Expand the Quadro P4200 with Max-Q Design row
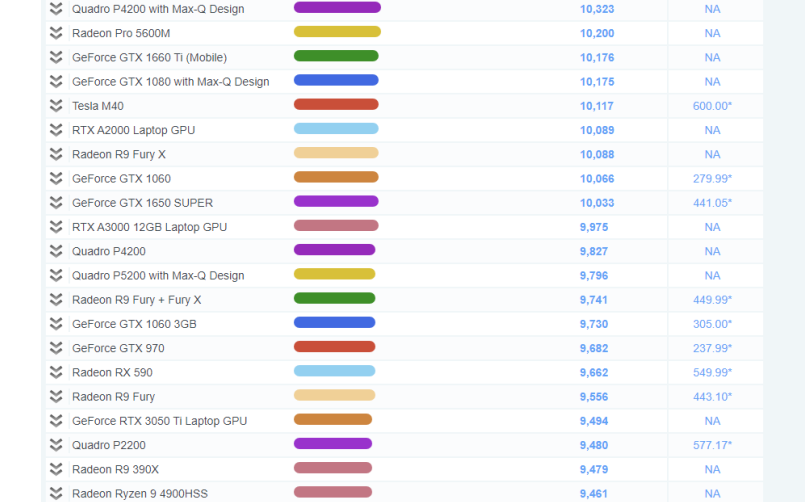The image size is (805, 502). click(x=56, y=9)
